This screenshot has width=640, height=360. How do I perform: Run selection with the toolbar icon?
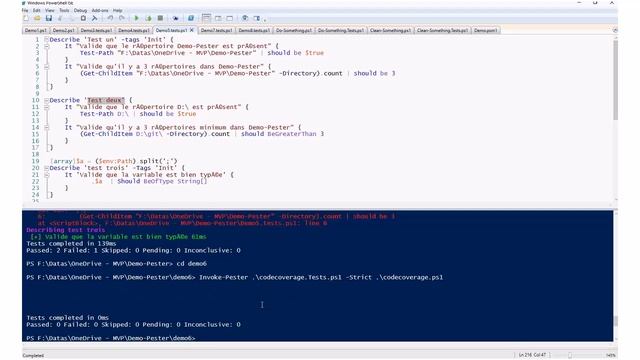click(148, 18)
